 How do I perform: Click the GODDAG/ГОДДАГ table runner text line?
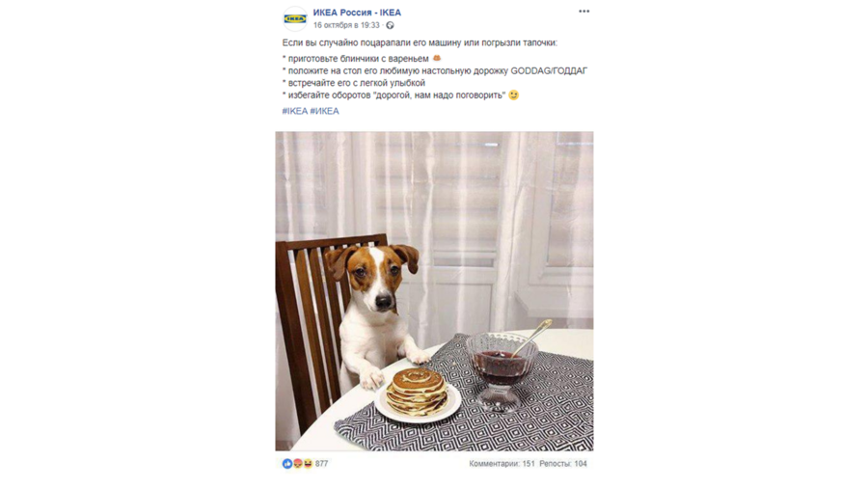coord(435,70)
